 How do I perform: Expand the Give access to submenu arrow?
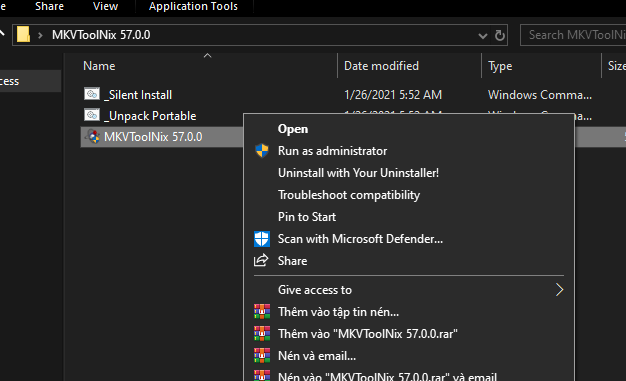559,290
